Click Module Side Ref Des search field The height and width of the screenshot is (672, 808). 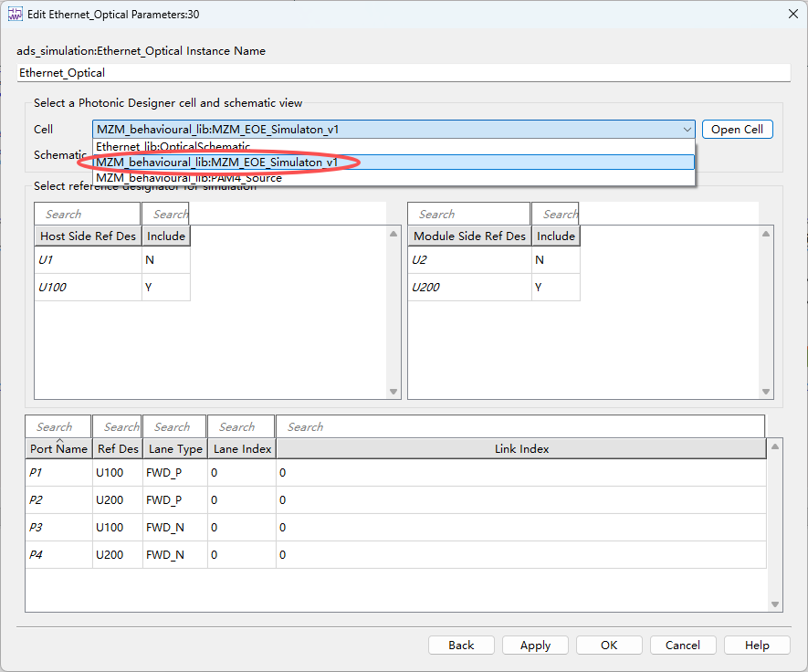pos(469,214)
